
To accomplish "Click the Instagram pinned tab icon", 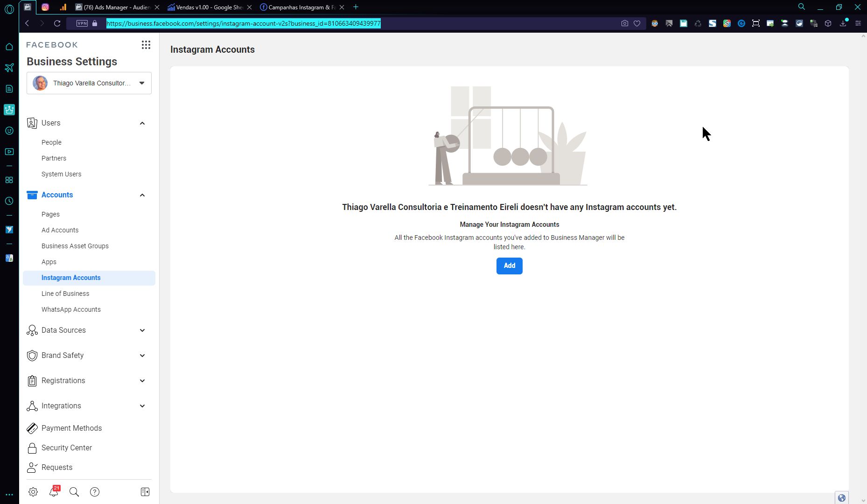I will point(45,7).
